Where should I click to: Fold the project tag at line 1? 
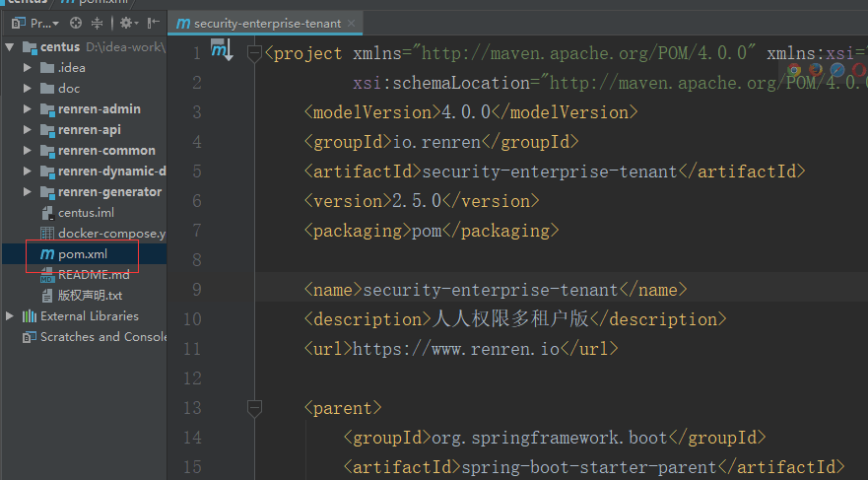pyautogui.click(x=254, y=53)
